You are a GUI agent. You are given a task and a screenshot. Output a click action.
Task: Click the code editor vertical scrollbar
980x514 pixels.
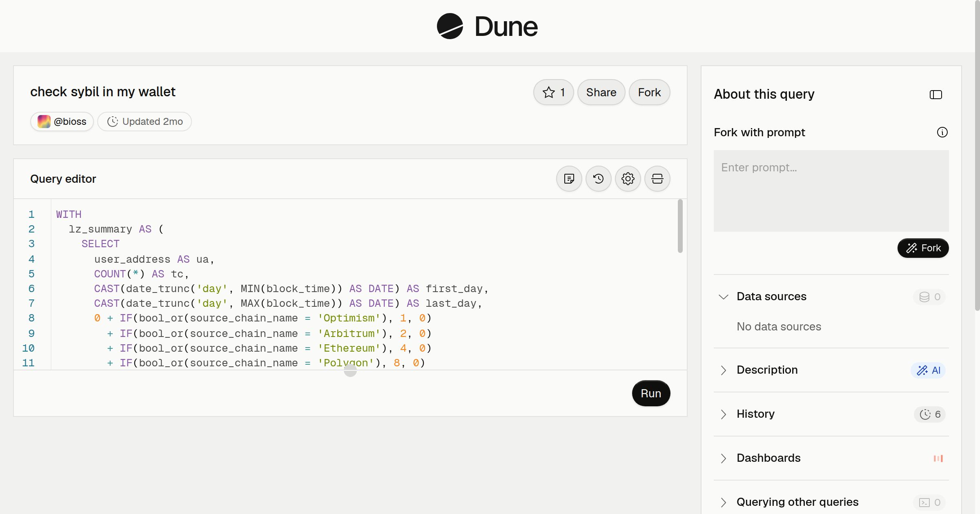coord(680,226)
